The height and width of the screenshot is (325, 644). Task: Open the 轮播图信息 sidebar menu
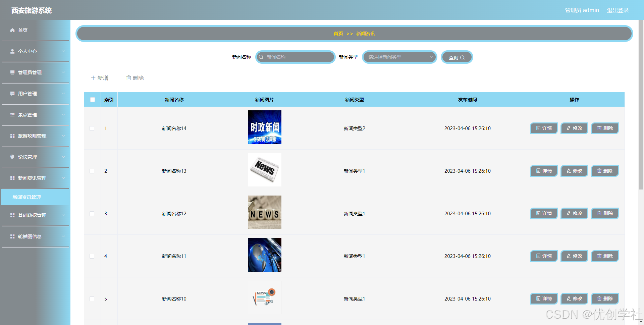[x=35, y=236]
